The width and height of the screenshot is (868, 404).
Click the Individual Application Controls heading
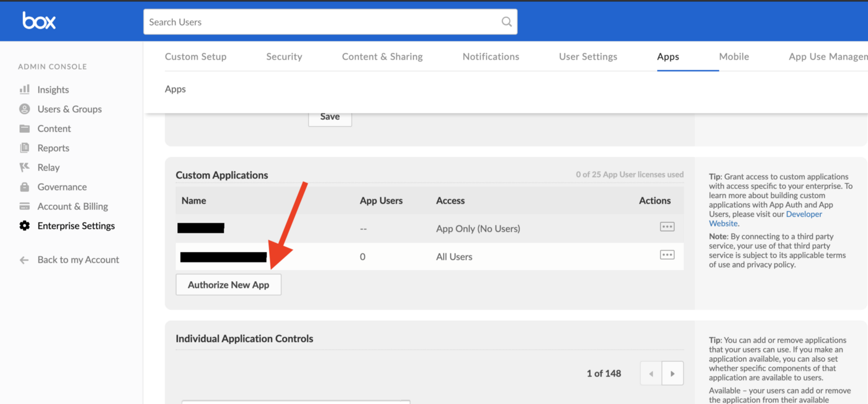244,338
